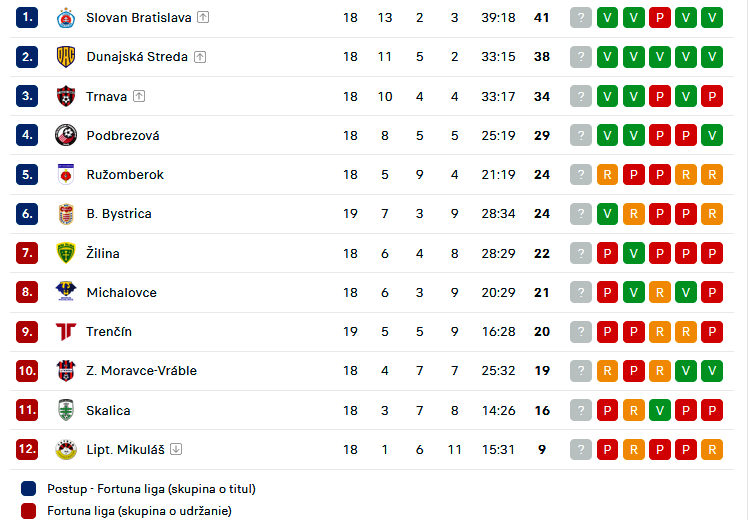Click the Podbrezová team logo
This screenshot has width=748, height=520.
(x=66, y=135)
